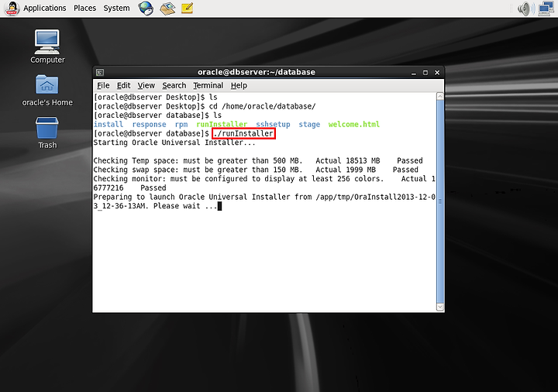This screenshot has width=558, height=392.
Task: Click 'Please wait ...' text
Action: pyautogui.click(x=185, y=206)
